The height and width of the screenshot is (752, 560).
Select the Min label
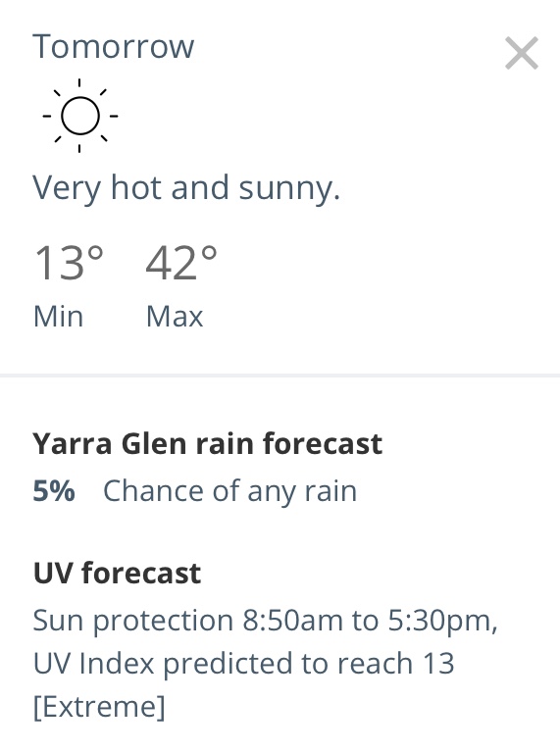[58, 317]
